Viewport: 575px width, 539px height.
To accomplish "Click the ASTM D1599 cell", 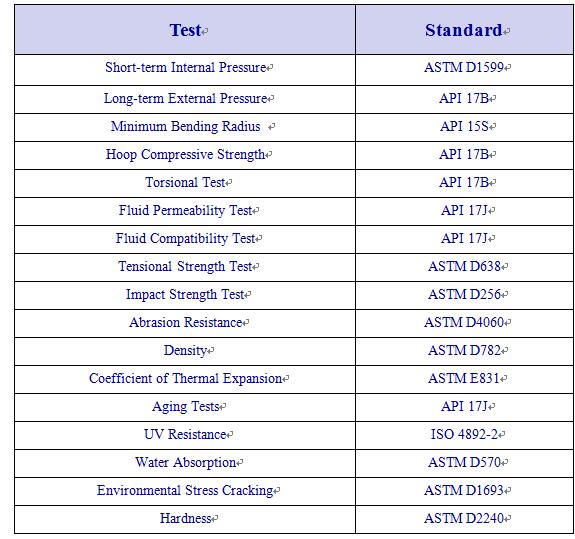I will coord(464,70).
